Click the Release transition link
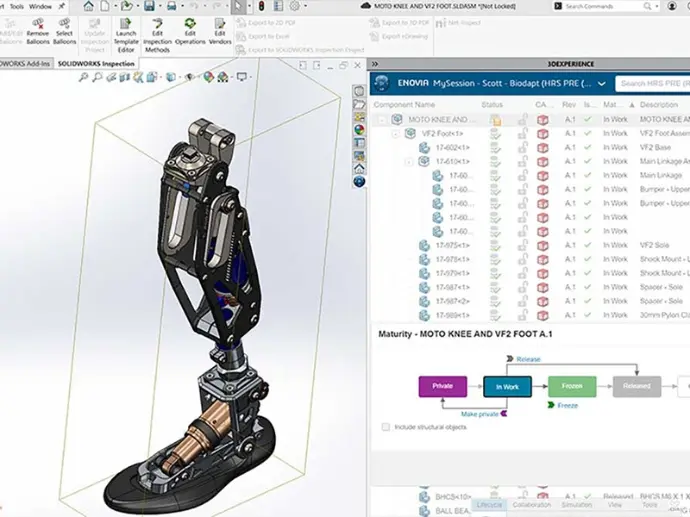This screenshot has height=517, width=690. (x=528, y=359)
